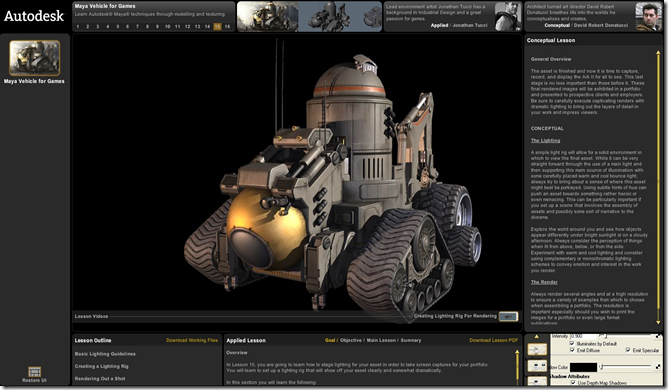Screen dimensions: 668x390
Task: Toggle Emit Diffuse checkbox
Action: coord(572,350)
